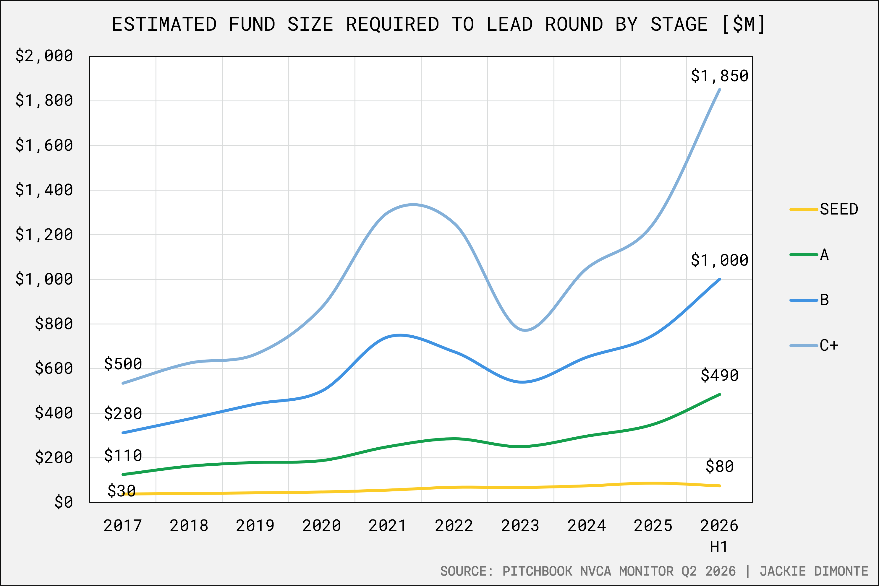
Task: Click the $1,850 data label
Action: (x=720, y=76)
